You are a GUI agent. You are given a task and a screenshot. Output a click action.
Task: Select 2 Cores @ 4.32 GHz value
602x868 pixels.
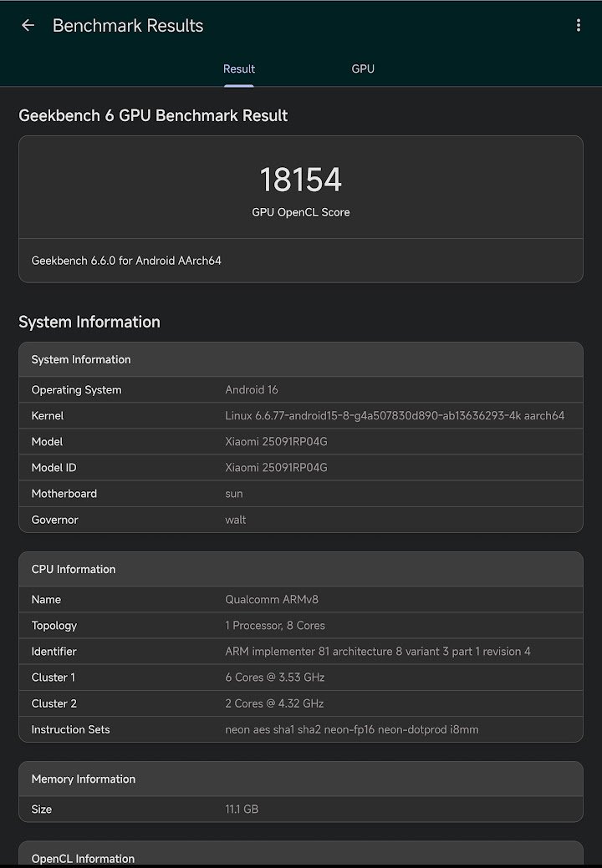click(275, 703)
